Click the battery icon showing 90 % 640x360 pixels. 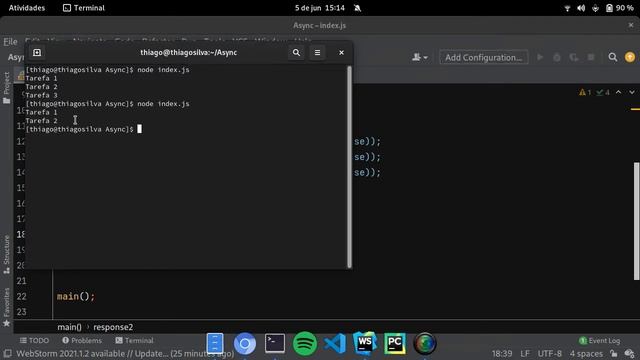(609, 8)
